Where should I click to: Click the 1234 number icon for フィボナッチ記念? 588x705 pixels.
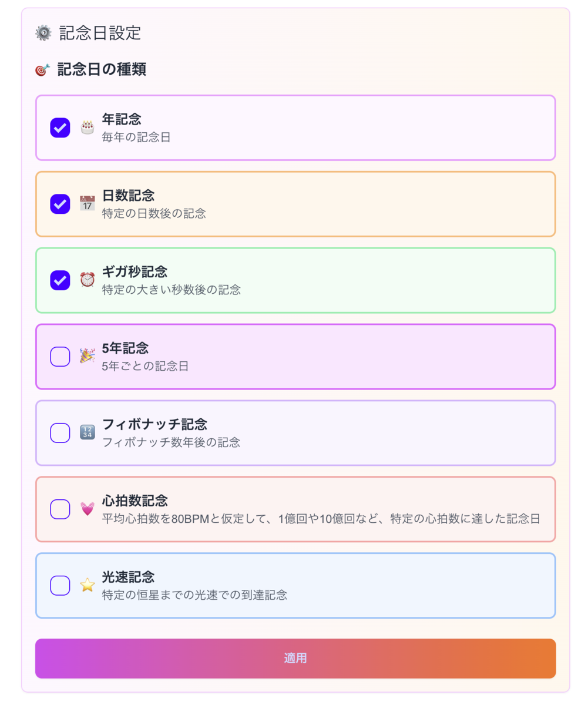(87, 433)
